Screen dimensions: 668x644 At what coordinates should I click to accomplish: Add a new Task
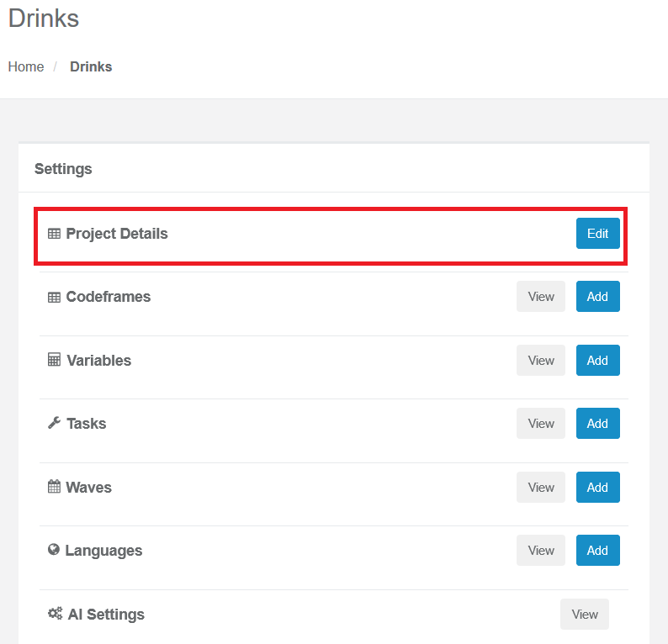pyautogui.click(x=597, y=423)
